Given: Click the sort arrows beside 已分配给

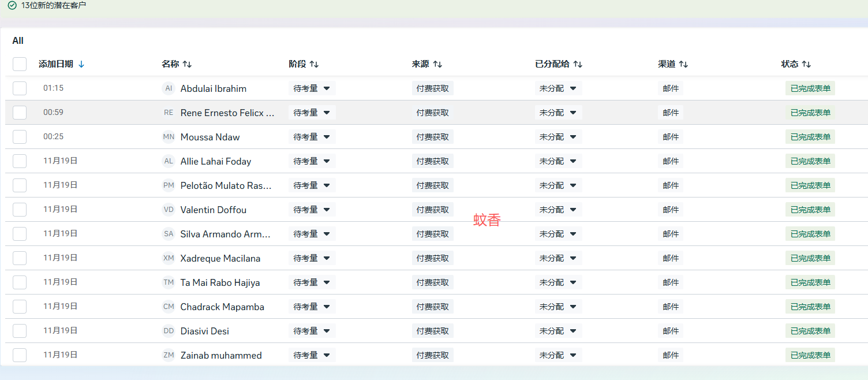Looking at the screenshot, I should (x=578, y=64).
